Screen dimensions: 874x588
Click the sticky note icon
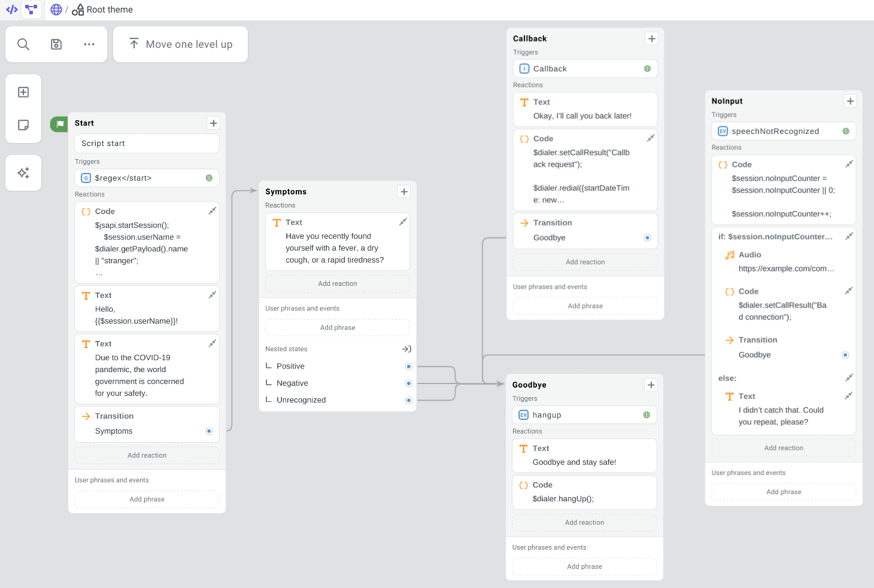coord(23,125)
